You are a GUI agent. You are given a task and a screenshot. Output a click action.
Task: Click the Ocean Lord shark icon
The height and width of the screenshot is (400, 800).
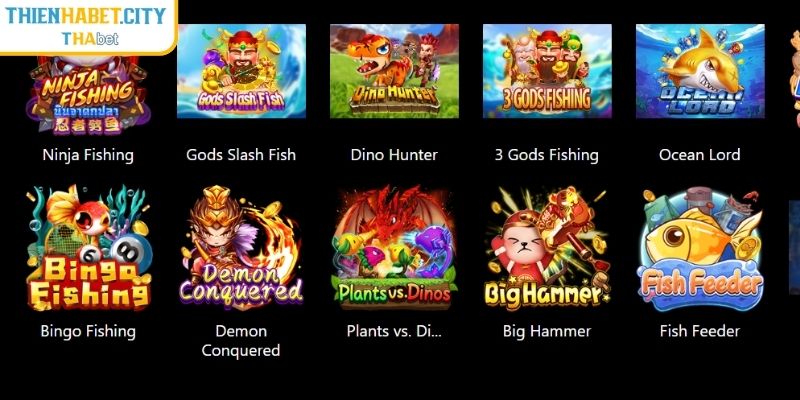pyautogui.click(x=700, y=71)
